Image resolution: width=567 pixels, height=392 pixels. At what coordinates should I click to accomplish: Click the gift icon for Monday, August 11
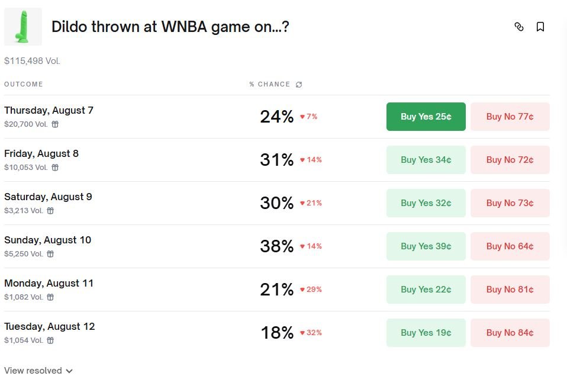50,297
